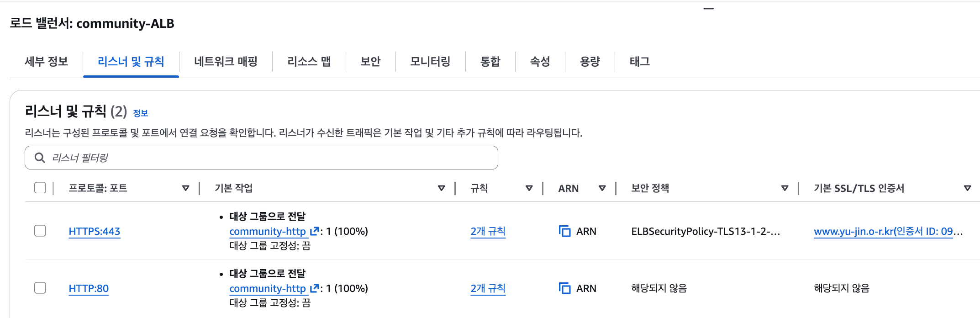Open the 모니터링 tab
The image size is (980, 318).
pos(430,62)
